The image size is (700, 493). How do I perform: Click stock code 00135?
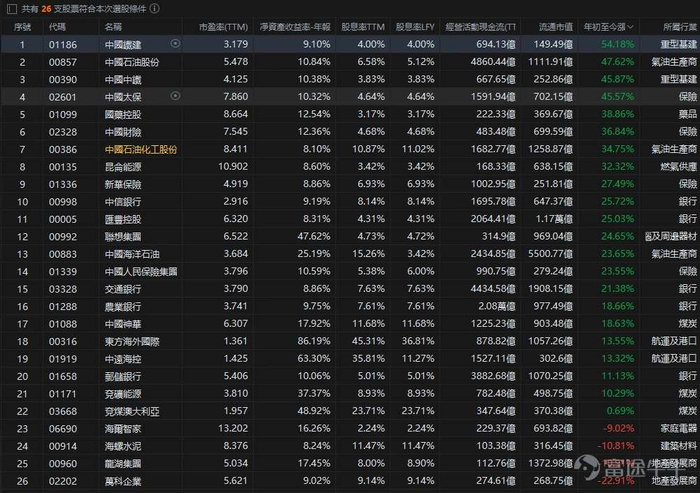tap(62, 167)
